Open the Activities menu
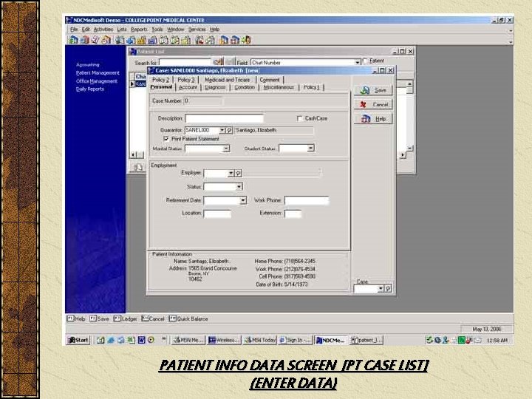The image size is (532, 399). click(103, 30)
